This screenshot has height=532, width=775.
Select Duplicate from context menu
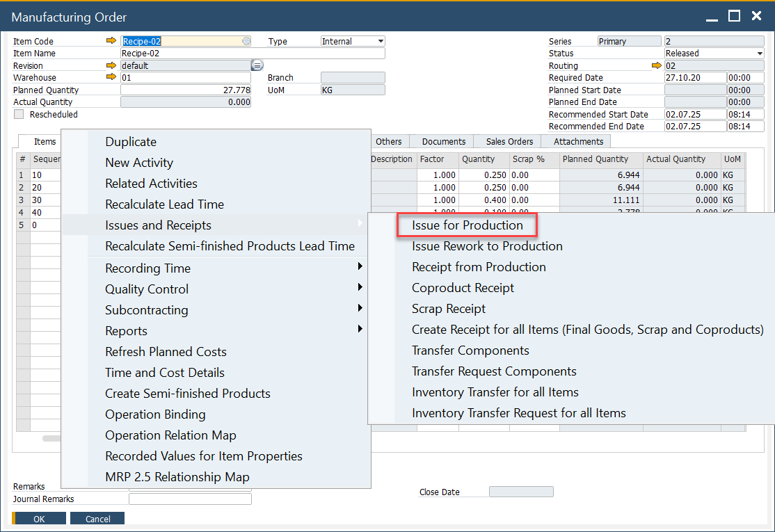[131, 142]
